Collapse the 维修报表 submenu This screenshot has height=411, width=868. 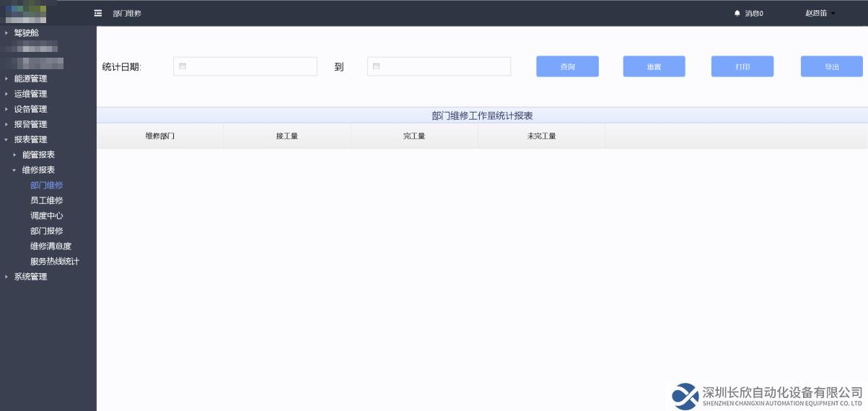tap(38, 169)
